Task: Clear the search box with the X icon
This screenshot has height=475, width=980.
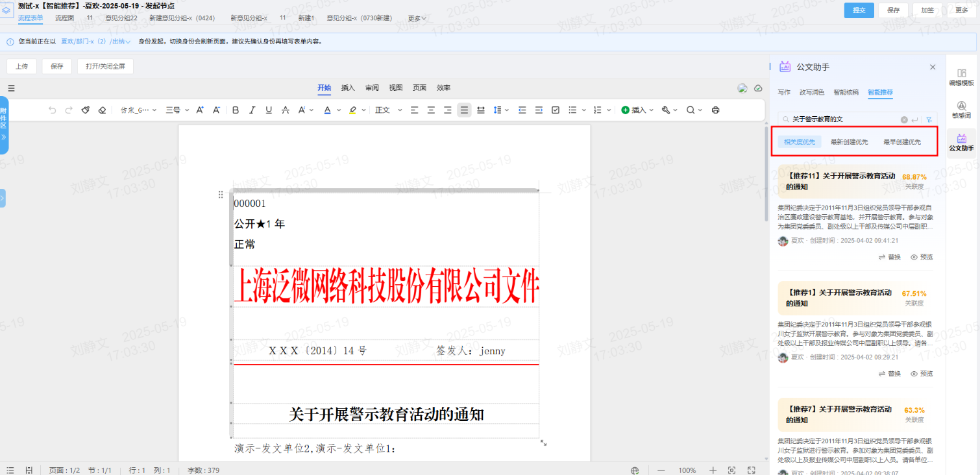Action: [904, 119]
